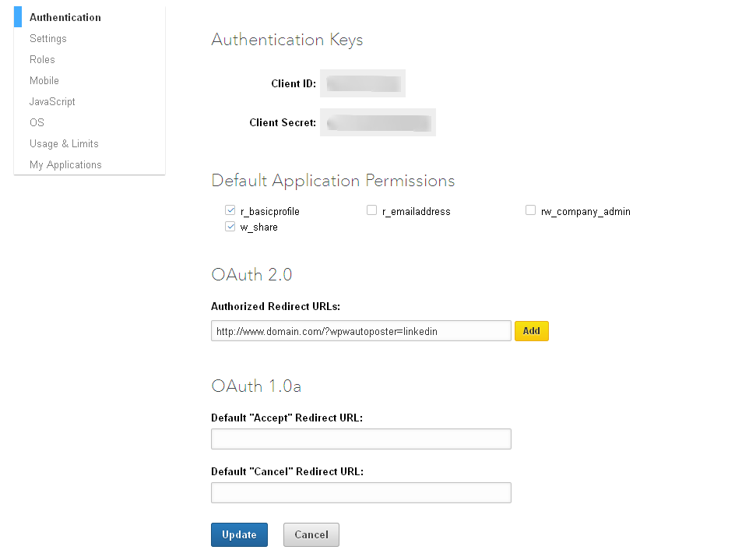Click the blurred Client ID value

coord(363,83)
